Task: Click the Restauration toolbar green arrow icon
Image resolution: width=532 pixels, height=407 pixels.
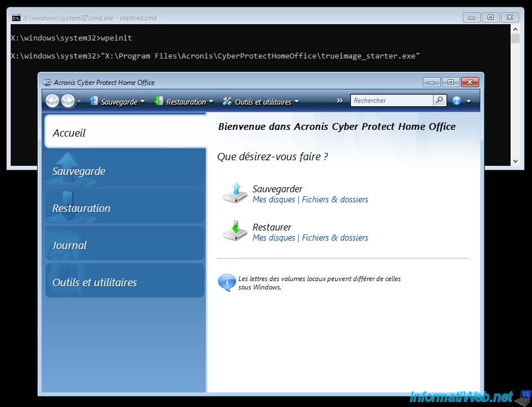Action: pos(159,101)
